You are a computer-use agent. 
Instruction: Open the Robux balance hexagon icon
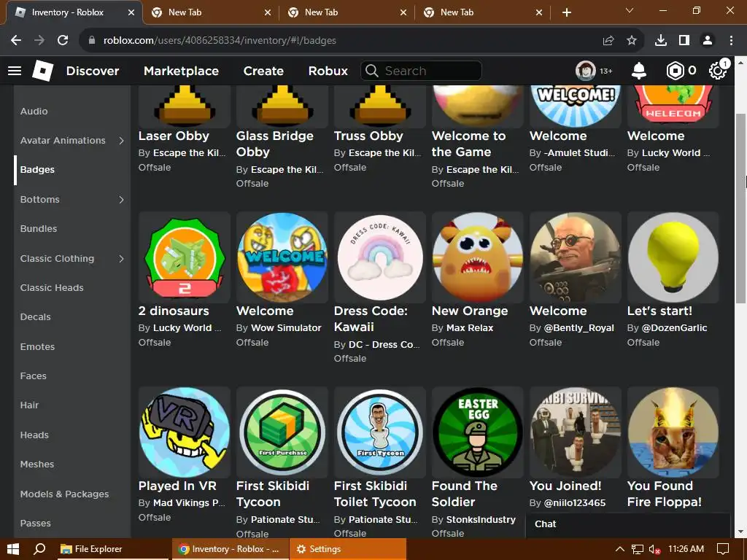[x=675, y=71]
